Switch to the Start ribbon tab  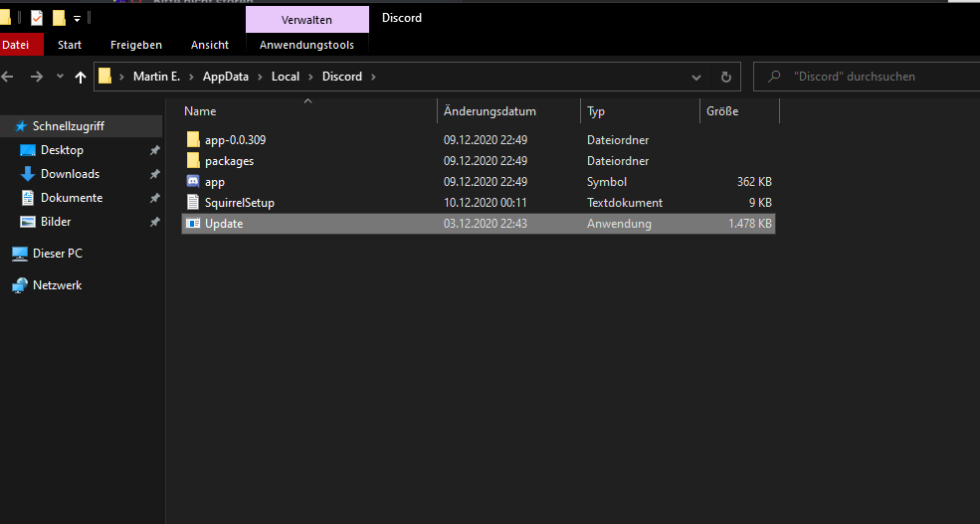click(x=70, y=45)
